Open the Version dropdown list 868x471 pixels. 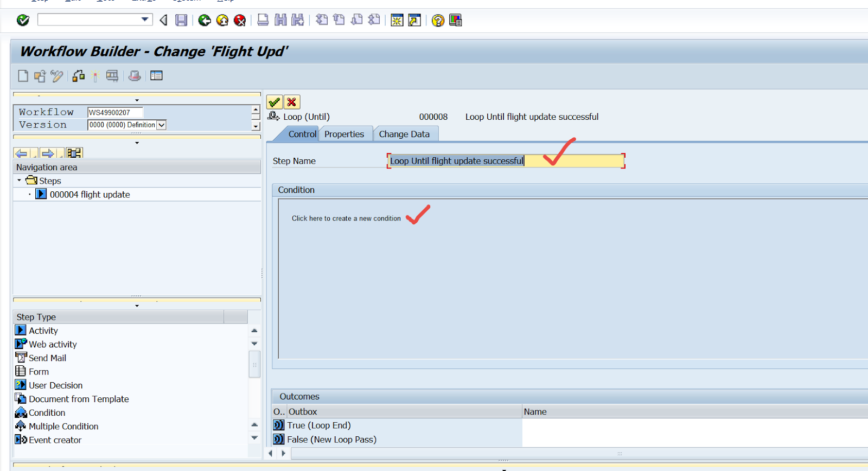(161, 125)
